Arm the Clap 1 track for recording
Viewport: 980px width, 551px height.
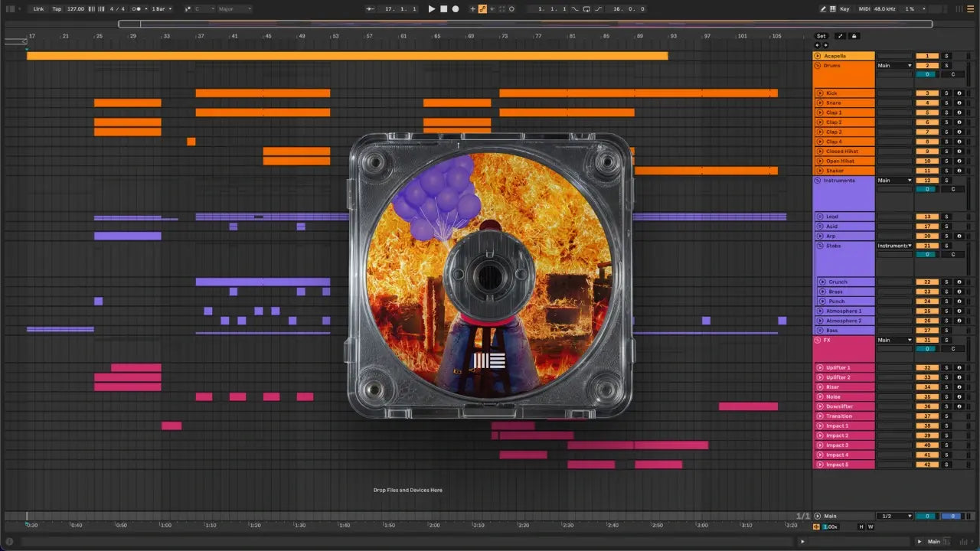[x=959, y=112]
